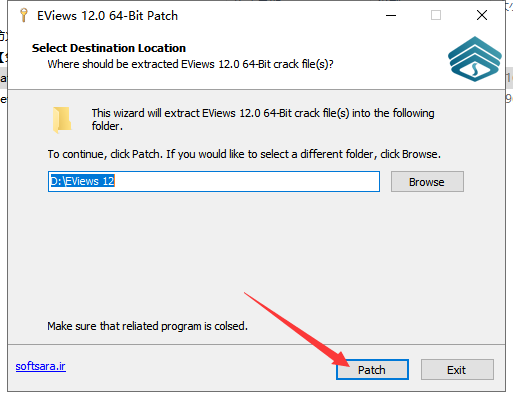
Task: Focus the D:\EViews 12 path field
Action: [x=214, y=181]
